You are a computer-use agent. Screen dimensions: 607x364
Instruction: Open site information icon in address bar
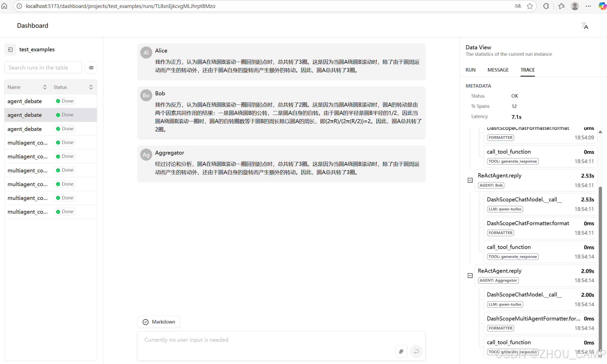[19, 6]
